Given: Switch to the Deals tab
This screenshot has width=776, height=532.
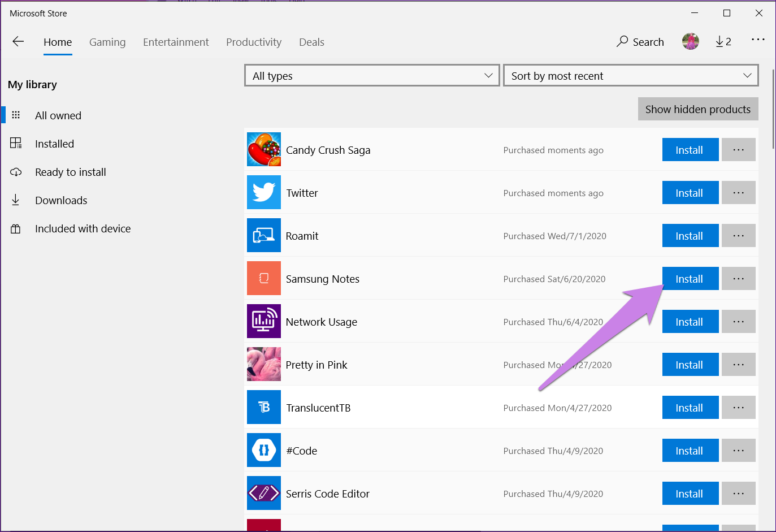Looking at the screenshot, I should pos(311,42).
